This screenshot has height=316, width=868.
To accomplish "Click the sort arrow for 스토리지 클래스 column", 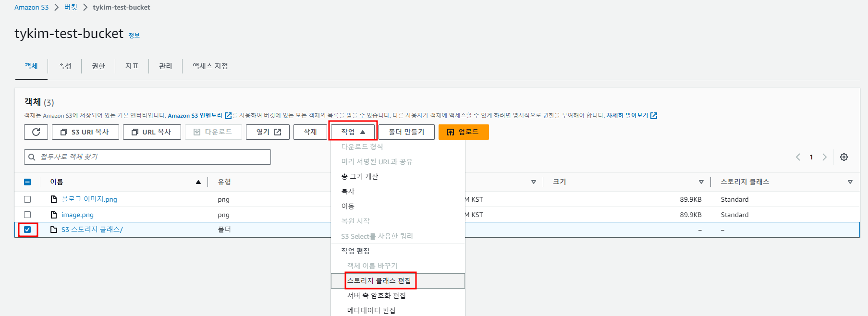I will pos(850,182).
